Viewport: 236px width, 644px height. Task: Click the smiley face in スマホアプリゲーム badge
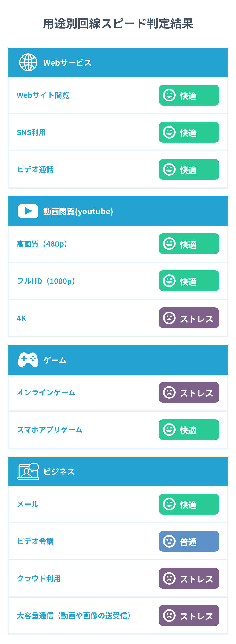[169, 430]
